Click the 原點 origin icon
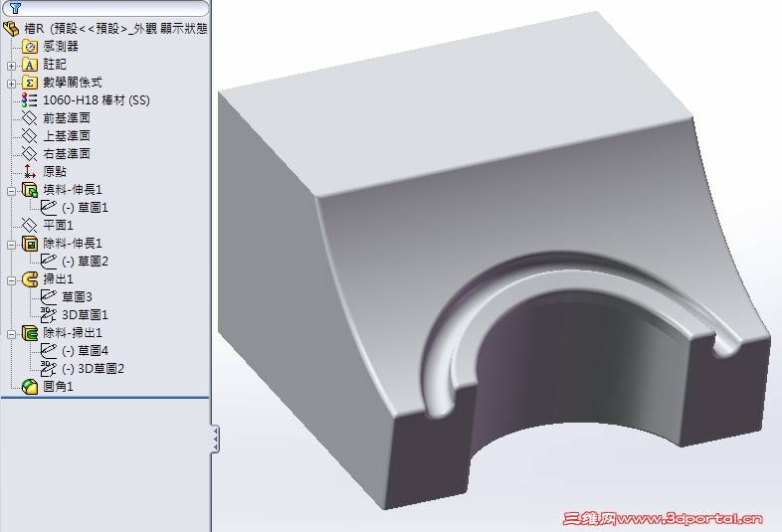 tap(30, 171)
